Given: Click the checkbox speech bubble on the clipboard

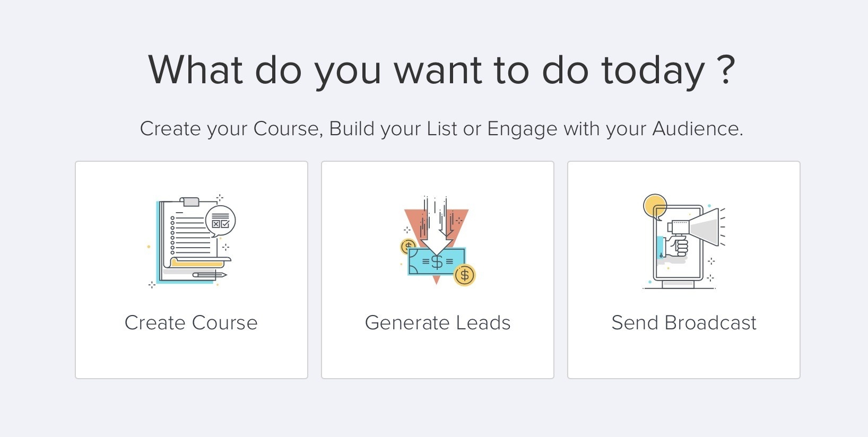Looking at the screenshot, I should [x=220, y=220].
